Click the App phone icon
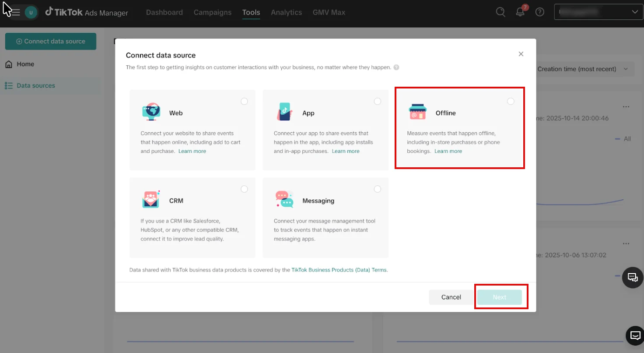 click(x=284, y=112)
